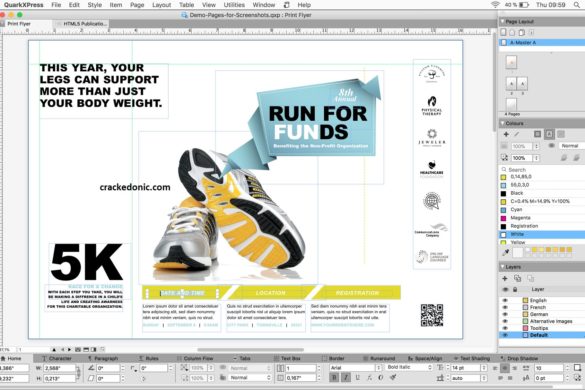Click the proportion lock between W and H
This screenshot has height=390, width=585.
tap(78, 372)
